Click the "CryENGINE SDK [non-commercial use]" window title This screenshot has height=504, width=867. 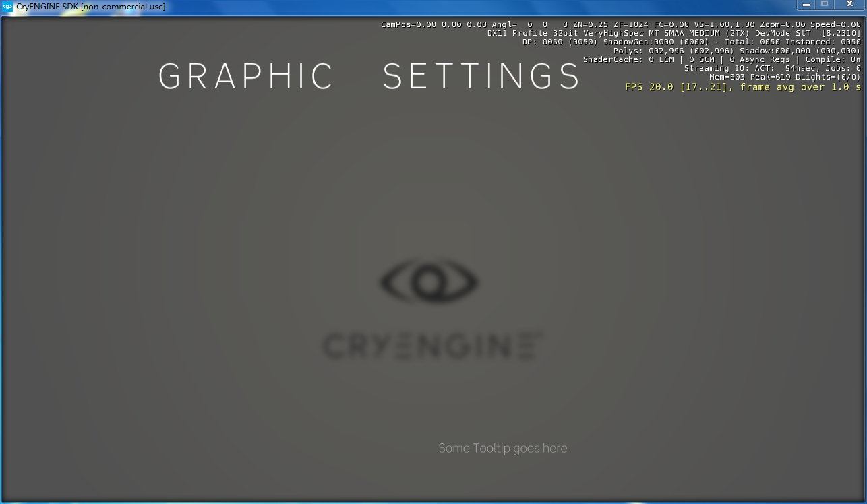(90, 7)
